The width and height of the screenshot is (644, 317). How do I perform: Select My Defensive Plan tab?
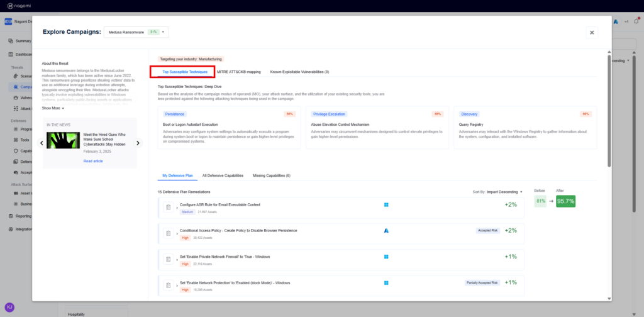point(177,175)
